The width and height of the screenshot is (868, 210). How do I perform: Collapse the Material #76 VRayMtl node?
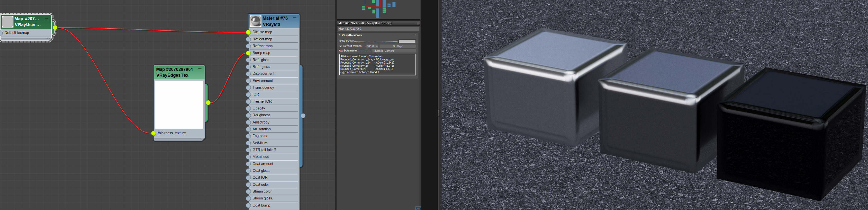click(x=294, y=17)
